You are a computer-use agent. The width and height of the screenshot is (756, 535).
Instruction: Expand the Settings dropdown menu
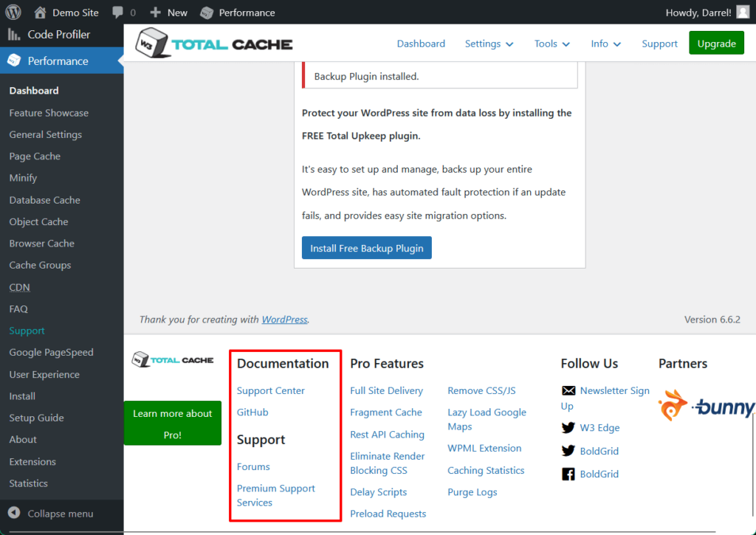(489, 44)
